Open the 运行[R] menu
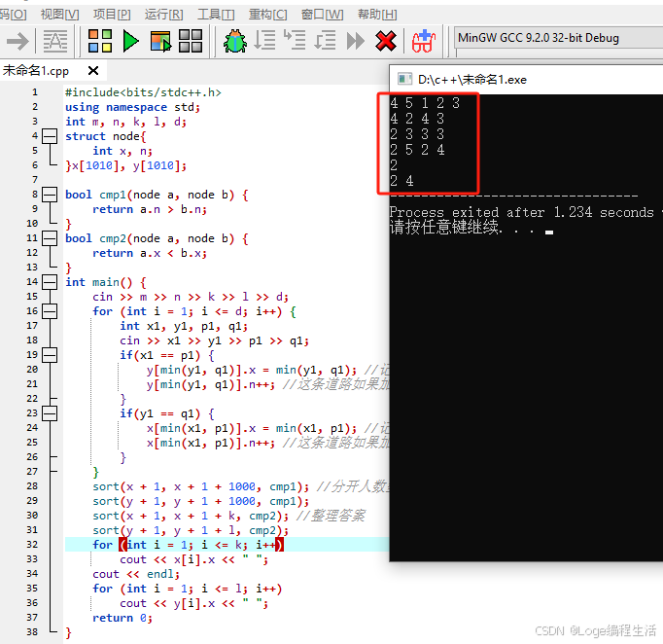 164,15
